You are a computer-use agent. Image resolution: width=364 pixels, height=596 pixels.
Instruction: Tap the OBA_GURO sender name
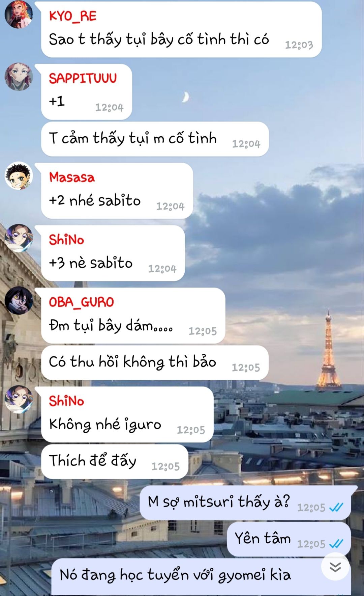coord(82,302)
